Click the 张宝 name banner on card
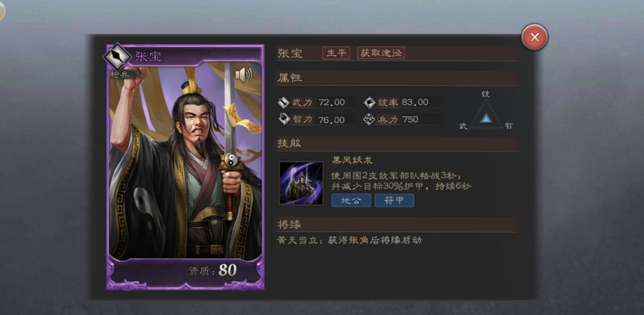644x315 pixels. tap(148, 56)
